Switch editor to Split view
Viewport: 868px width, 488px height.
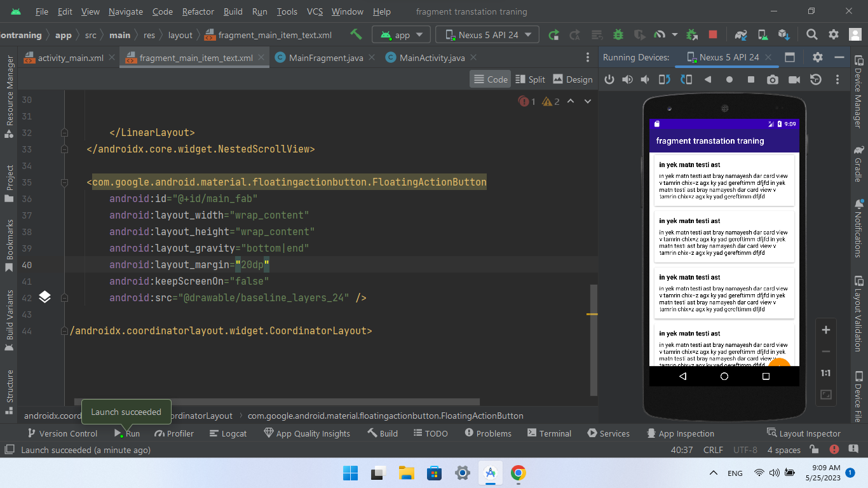point(530,79)
